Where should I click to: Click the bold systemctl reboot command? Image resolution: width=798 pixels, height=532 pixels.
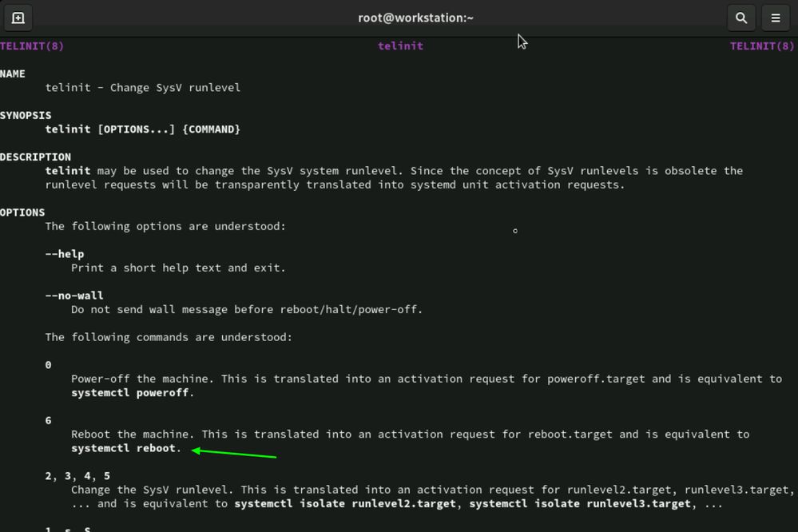tap(124, 448)
